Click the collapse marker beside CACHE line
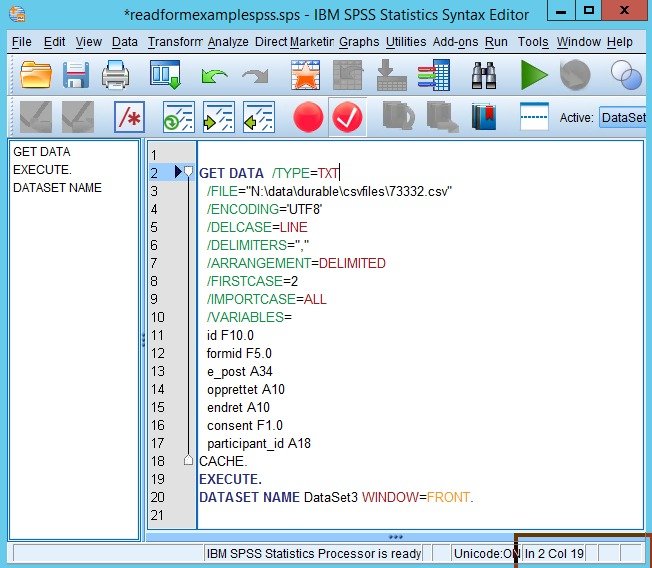The height and width of the screenshot is (568, 652). click(x=188, y=460)
